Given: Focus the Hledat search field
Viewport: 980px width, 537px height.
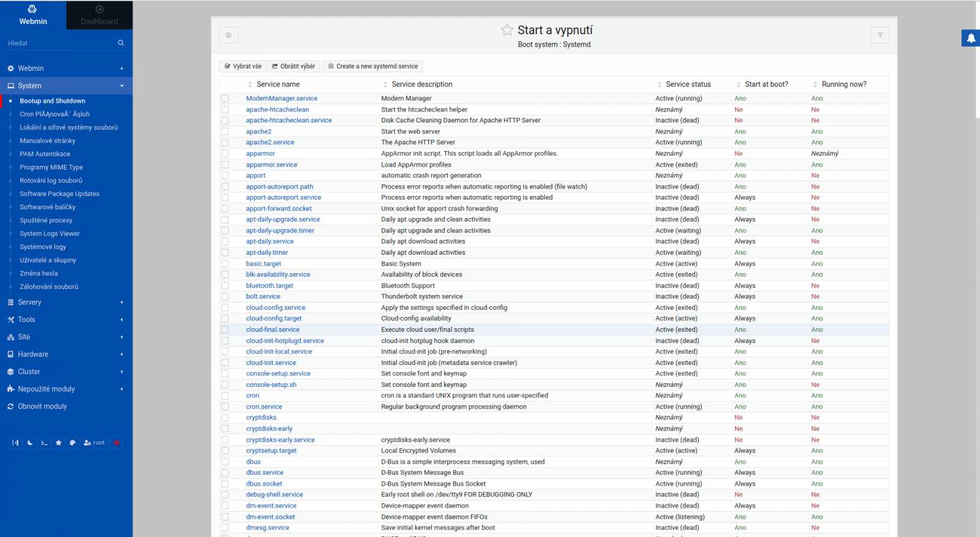Looking at the screenshot, I should [60, 43].
